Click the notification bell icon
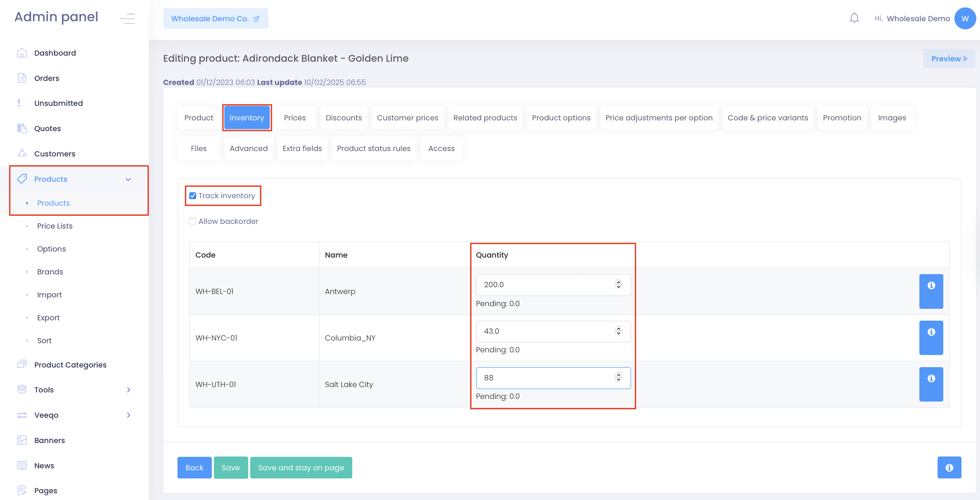The image size is (980, 500). (x=854, y=18)
